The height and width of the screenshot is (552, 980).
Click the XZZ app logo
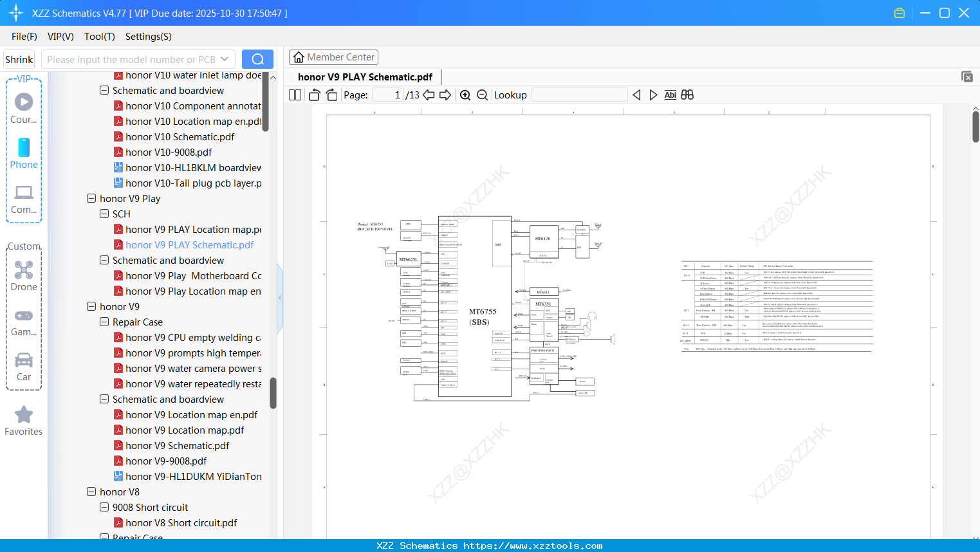click(x=16, y=13)
